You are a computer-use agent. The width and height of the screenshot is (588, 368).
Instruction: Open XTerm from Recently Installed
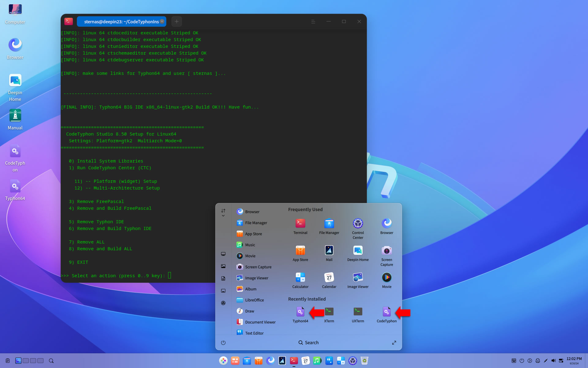click(x=329, y=314)
